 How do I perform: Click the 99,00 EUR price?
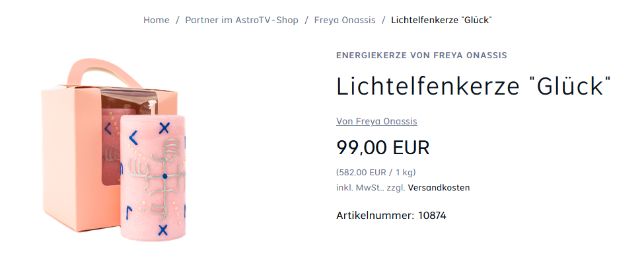pos(383,148)
